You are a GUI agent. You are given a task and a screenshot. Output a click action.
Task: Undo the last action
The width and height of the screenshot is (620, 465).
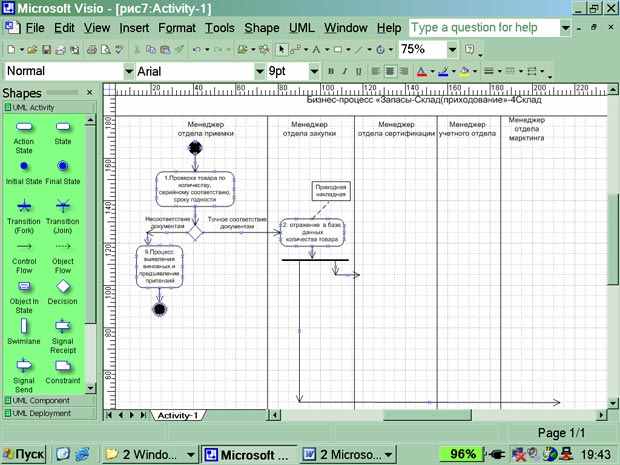point(197,49)
